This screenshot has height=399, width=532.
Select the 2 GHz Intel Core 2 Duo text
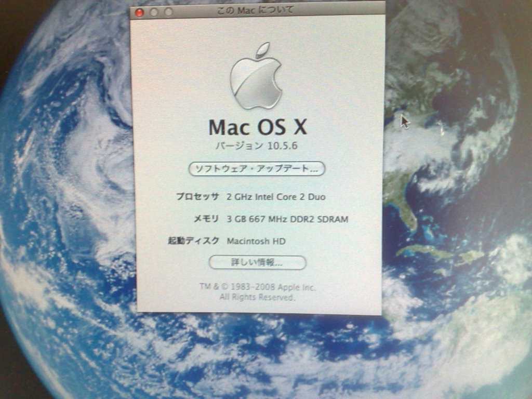276,197
